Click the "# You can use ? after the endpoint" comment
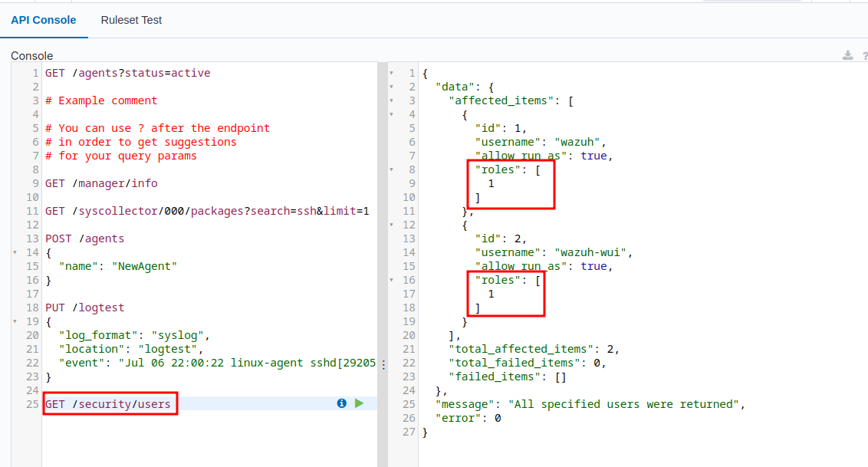868x467 pixels. coord(158,128)
